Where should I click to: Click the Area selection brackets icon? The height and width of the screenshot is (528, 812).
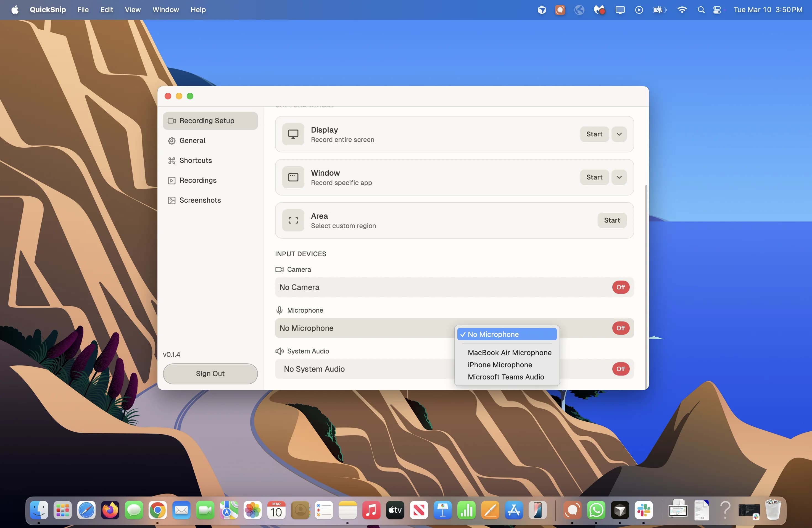coord(293,220)
